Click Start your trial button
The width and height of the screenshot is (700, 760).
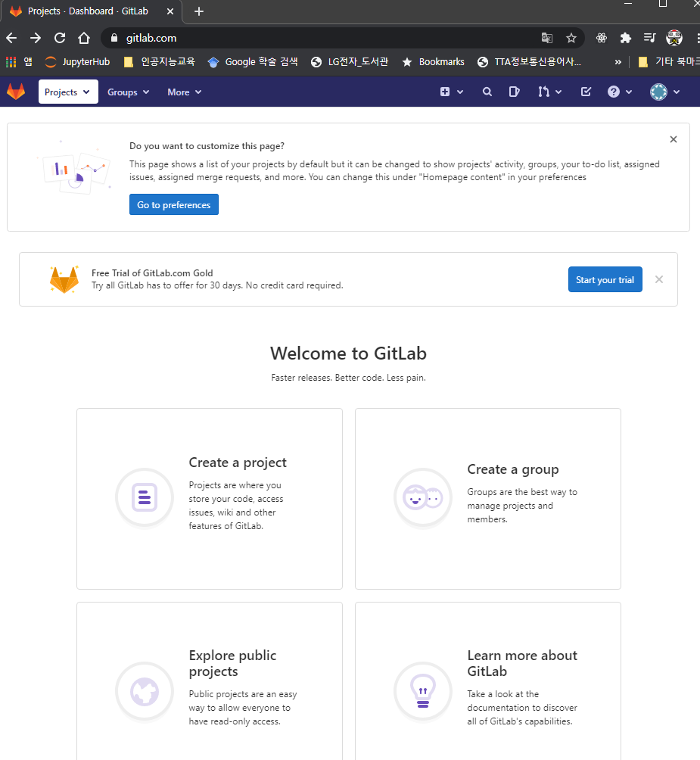click(x=605, y=279)
